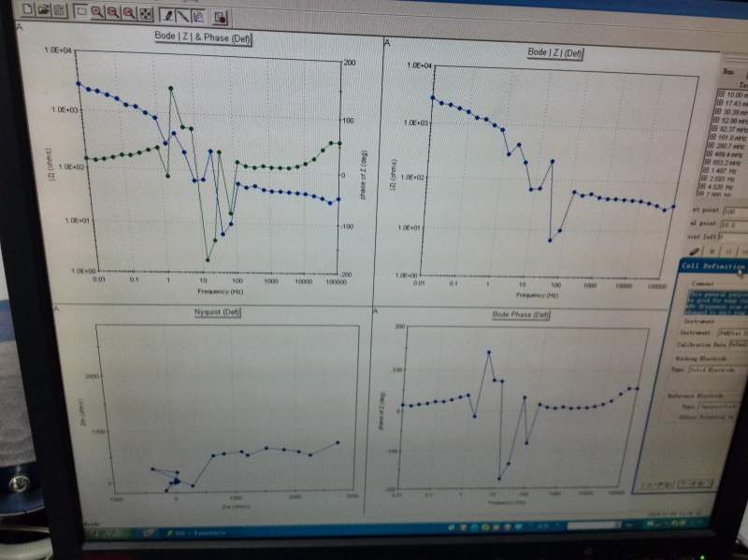This screenshot has width=748, height=560.
Task: Click the second 'point' input field
Action: 734,224
